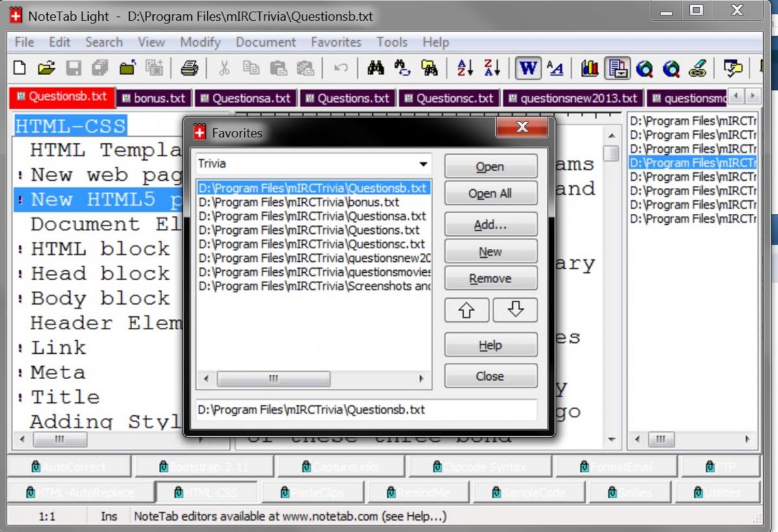This screenshot has height=532, width=778.
Task: Switch to the questionsnew2013.txt document tab
Action: click(x=573, y=98)
